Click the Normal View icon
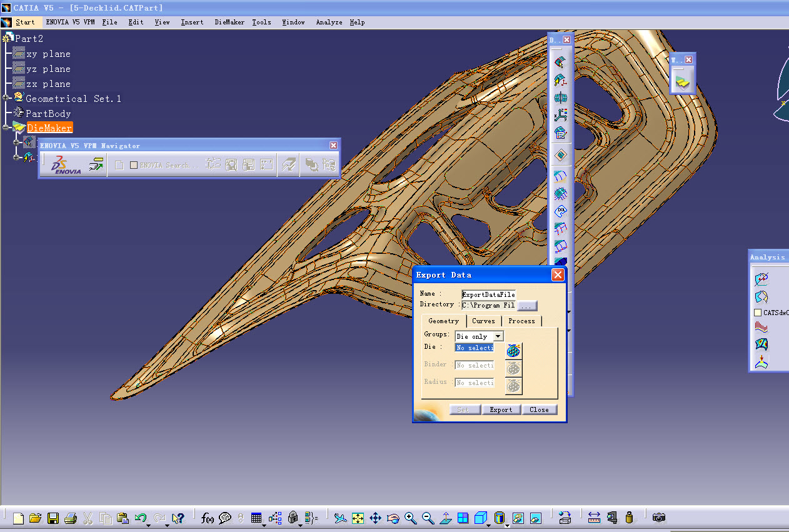 (x=446, y=518)
